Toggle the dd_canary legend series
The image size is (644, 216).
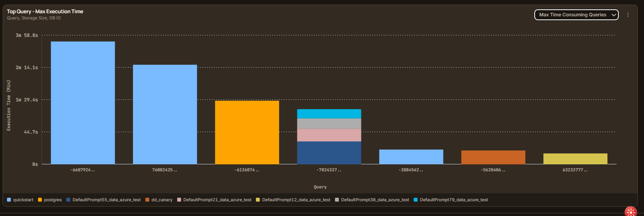(159, 200)
